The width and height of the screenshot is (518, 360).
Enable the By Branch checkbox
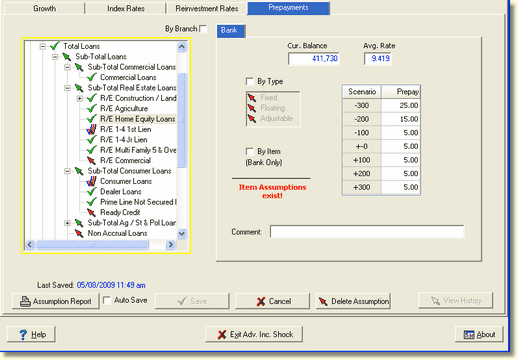coord(203,29)
